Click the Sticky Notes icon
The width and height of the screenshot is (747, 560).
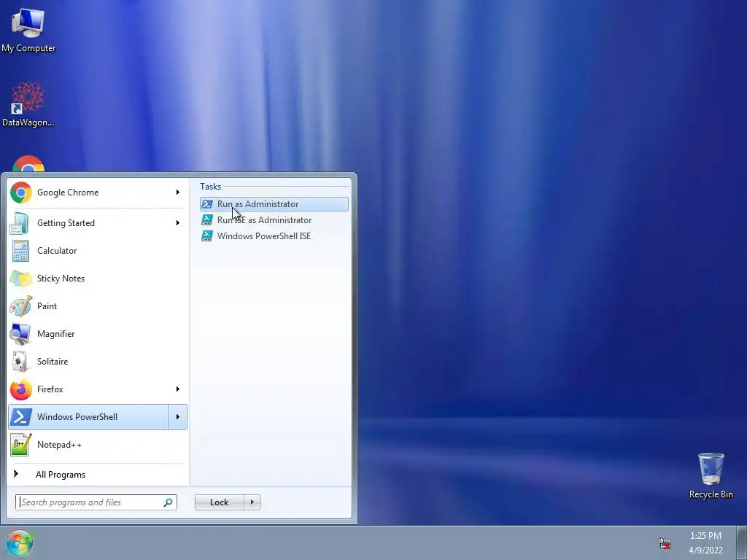point(20,279)
